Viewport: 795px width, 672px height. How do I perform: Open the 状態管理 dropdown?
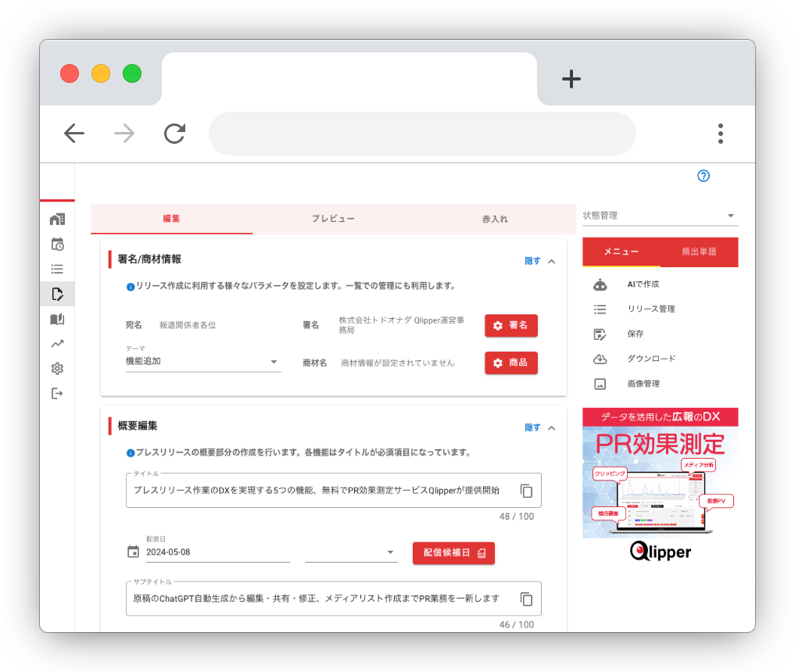click(659, 216)
